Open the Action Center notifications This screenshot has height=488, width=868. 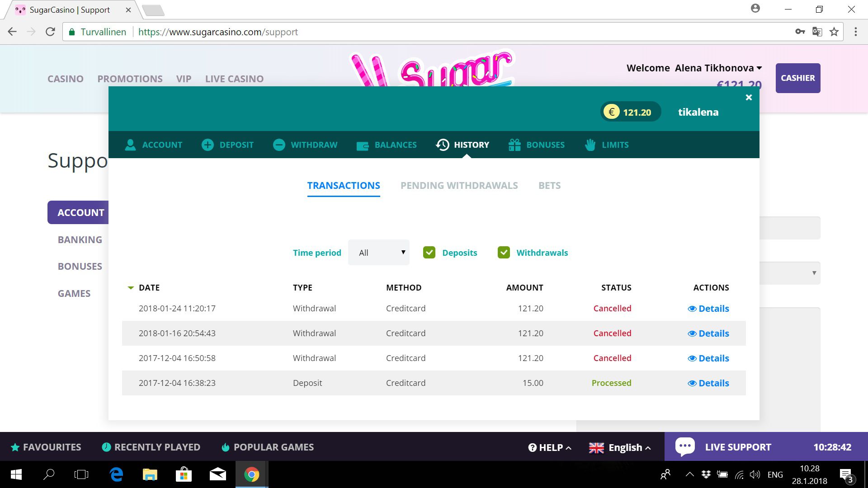pos(847,475)
